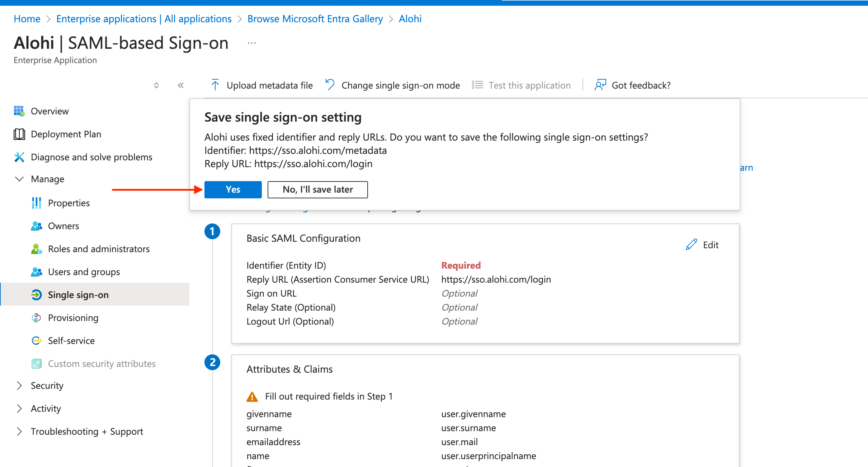
Task: Click the user.surname claim value
Action: pyautogui.click(x=468, y=428)
